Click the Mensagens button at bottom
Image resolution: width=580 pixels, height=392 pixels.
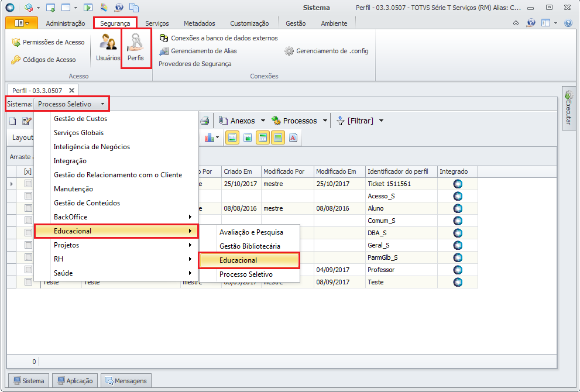126,380
